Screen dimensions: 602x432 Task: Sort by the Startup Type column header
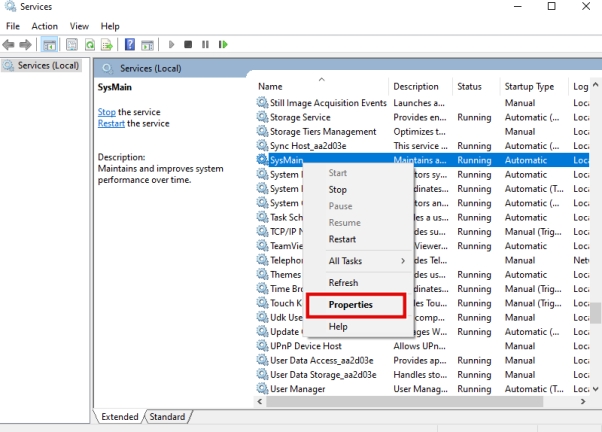pos(530,87)
